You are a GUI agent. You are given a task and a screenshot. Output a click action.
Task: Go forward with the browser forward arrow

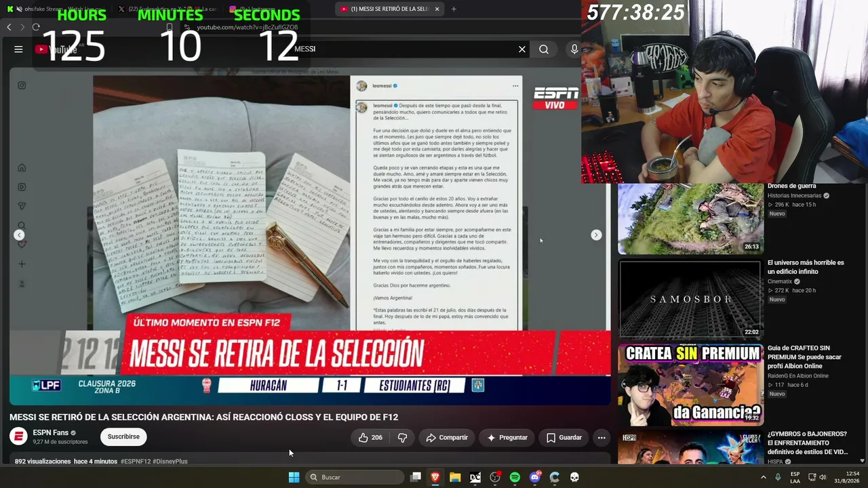point(22,27)
